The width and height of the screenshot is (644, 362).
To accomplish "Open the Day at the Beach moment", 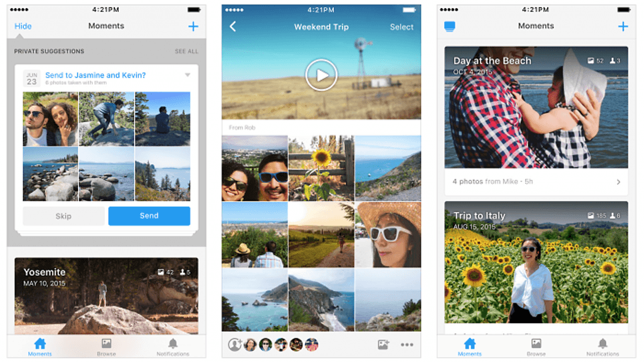I will pyautogui.click(x=536, y=107).
